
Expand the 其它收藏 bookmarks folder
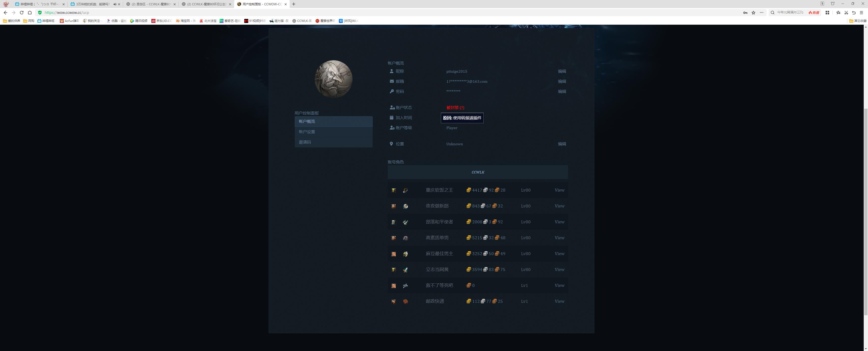(858, 21)
